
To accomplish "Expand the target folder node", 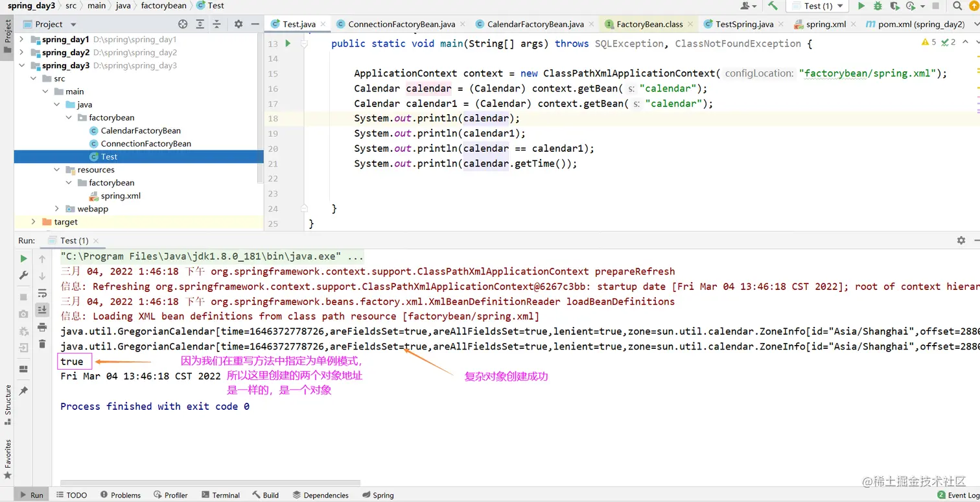I will point(34,222).
